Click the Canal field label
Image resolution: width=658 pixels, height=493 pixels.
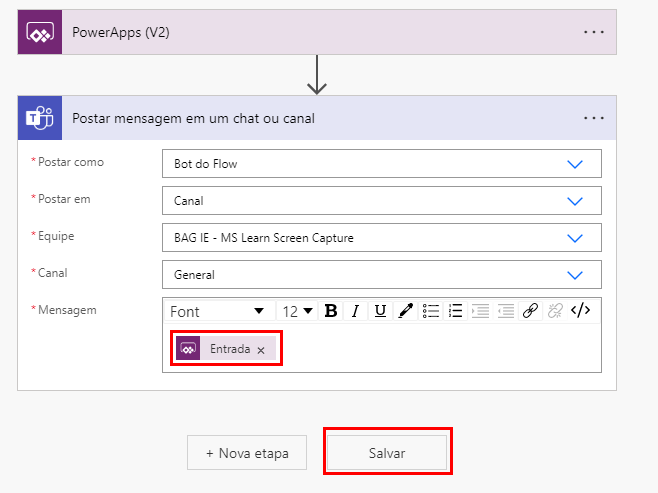pyautogui.click(x=52, y=273)
